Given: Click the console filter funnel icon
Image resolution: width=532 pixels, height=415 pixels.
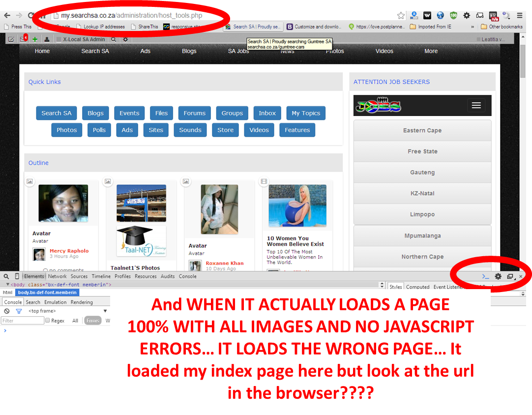Looking at the screenshot, I should (19, 311).
